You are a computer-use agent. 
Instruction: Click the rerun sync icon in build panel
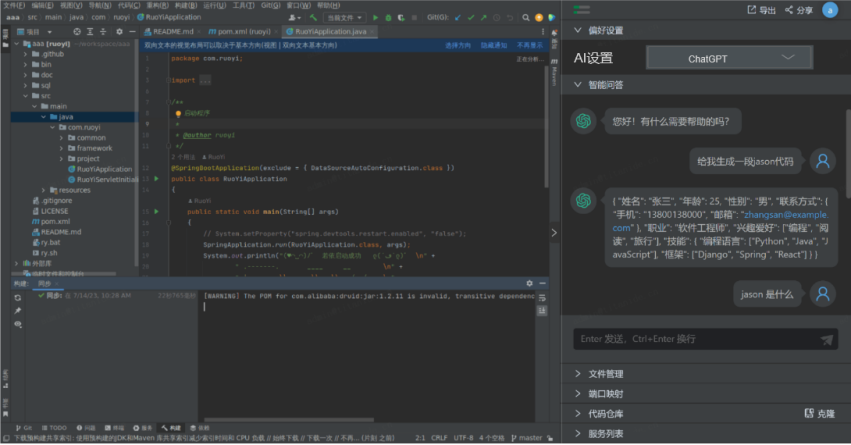coord(18,296)
